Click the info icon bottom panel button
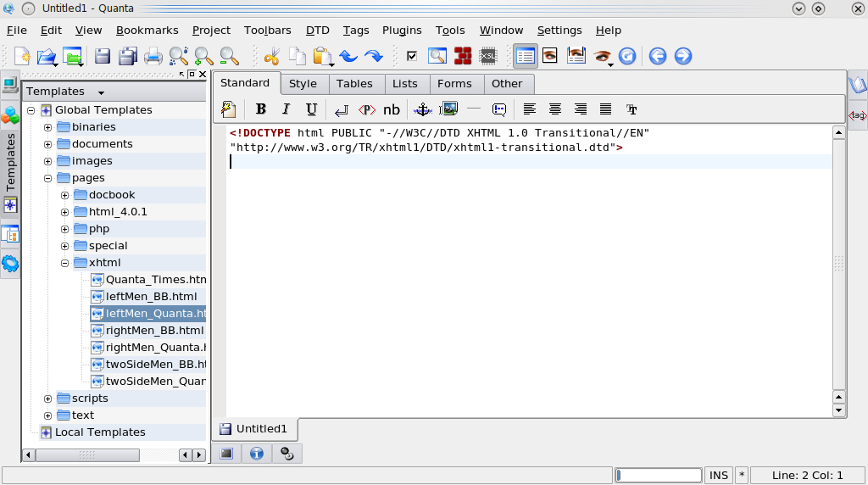The height and width of the screenshot is (485, 868). pos(256,454)
